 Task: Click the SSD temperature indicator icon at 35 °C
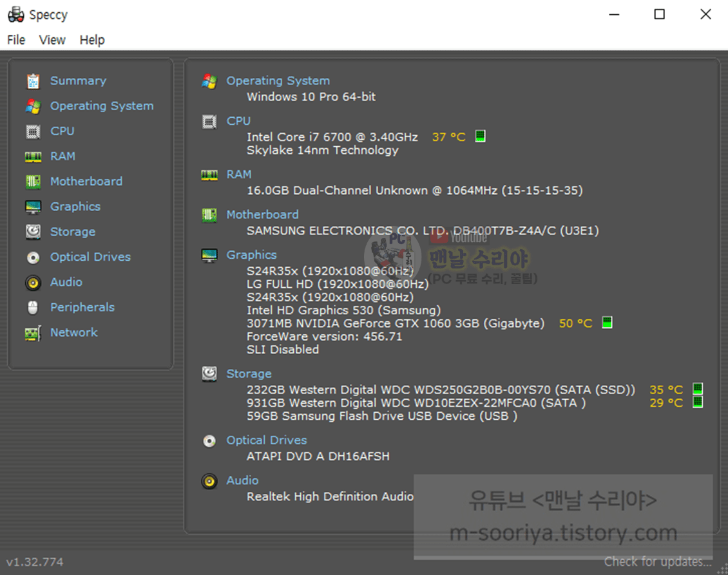coord(698,389)
